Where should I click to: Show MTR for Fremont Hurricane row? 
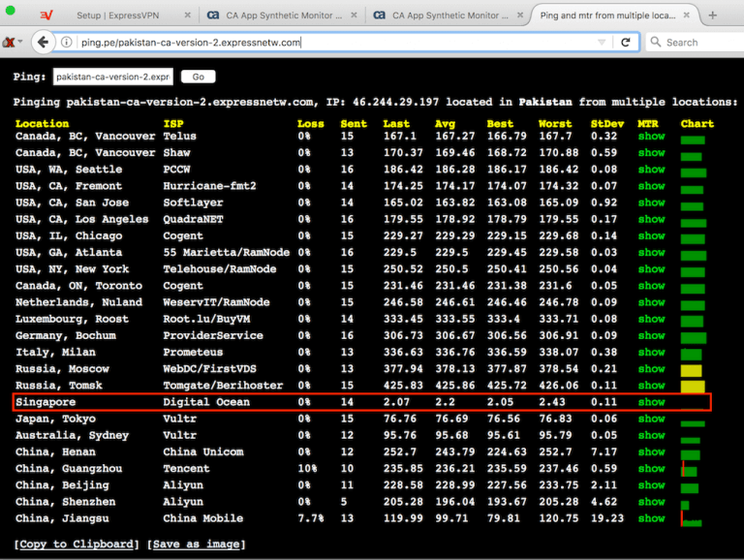point(651,186)
